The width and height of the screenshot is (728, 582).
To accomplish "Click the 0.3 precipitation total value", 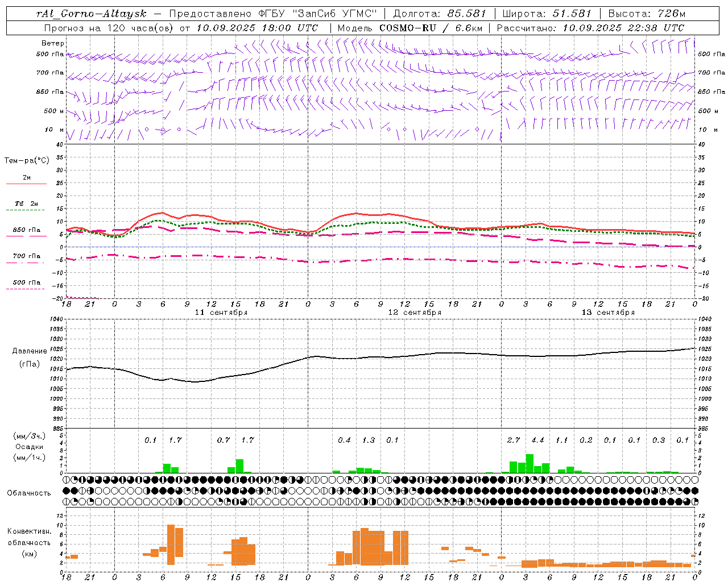I will (x=659, y=440).
